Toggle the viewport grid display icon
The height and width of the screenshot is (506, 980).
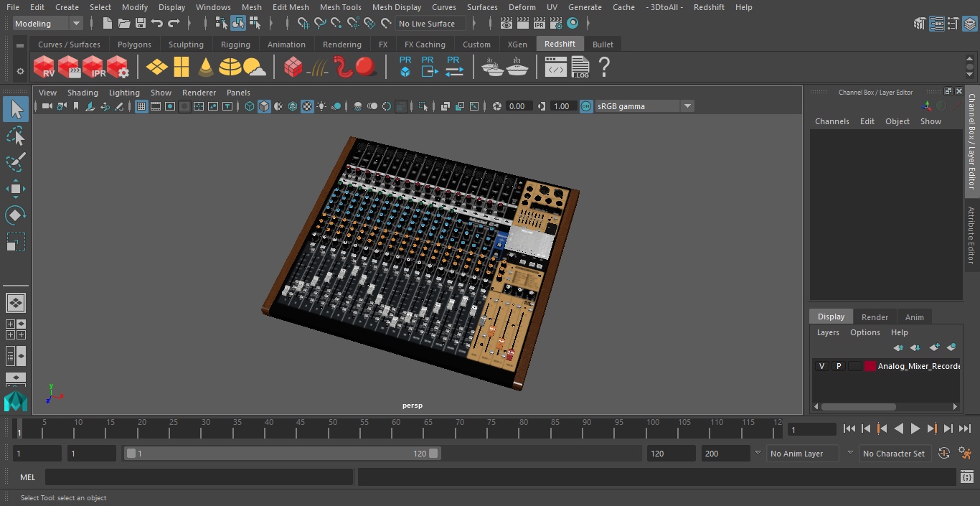click(141, 106)
